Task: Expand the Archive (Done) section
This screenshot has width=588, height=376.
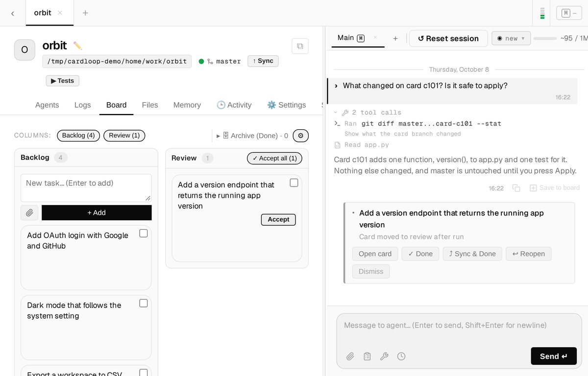Action: (x=252, y=136)
